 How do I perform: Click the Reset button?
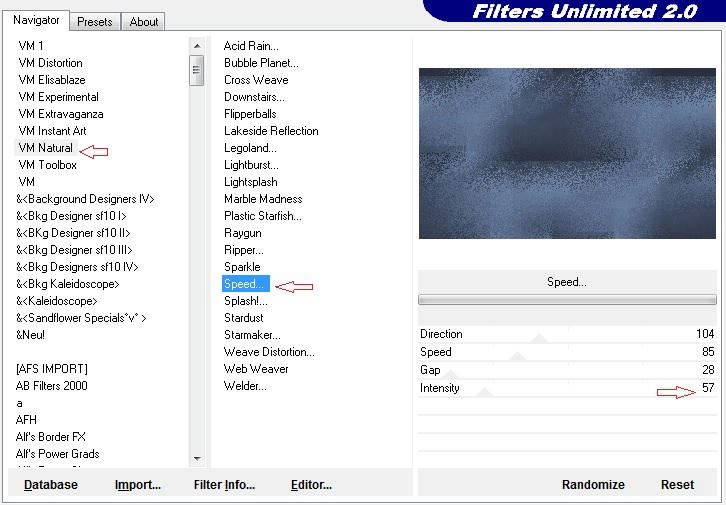pyautogui.click(x=677, y=485)
